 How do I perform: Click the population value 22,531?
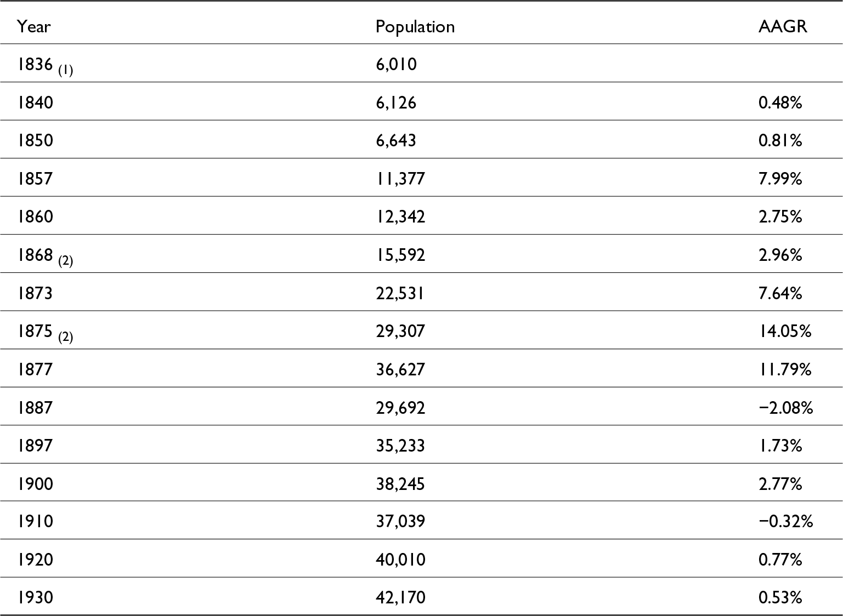click(400, 293)
